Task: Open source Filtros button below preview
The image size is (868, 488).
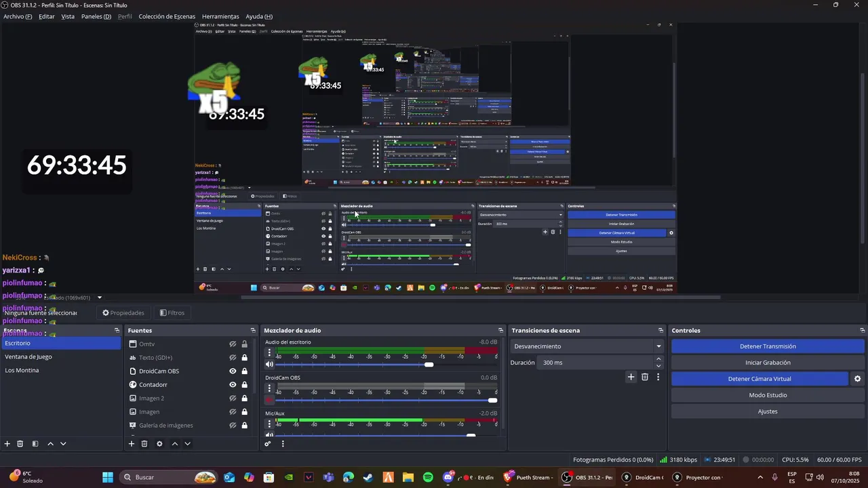Action: pyautogui.click(x=172, y=313)
